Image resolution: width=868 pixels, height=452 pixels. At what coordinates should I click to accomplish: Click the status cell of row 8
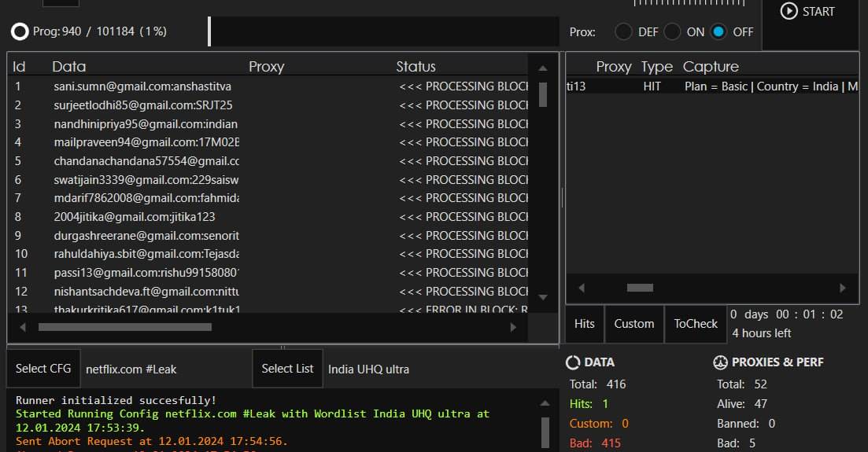464,217
